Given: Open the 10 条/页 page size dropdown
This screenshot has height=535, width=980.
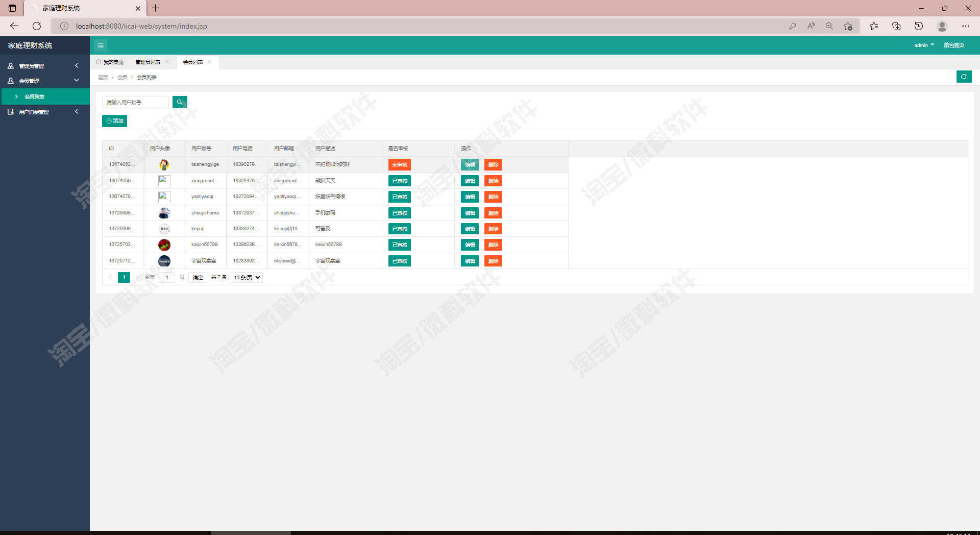Looking at the screenshot, I should (x=247, y=277).
